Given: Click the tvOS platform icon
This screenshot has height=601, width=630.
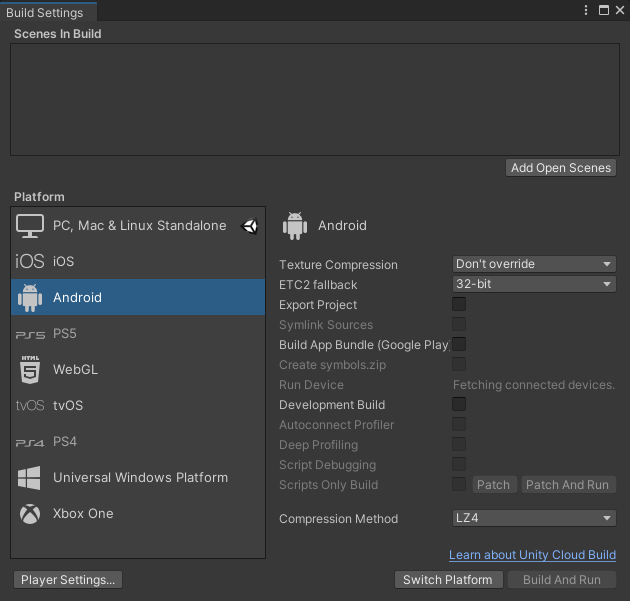Looking at the screenshot, I should tap(30, 405).
